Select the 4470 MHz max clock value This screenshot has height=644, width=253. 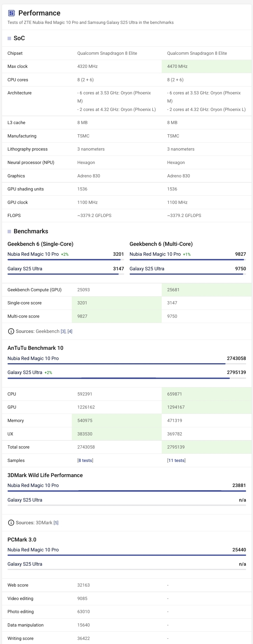[x=177, y=66]
